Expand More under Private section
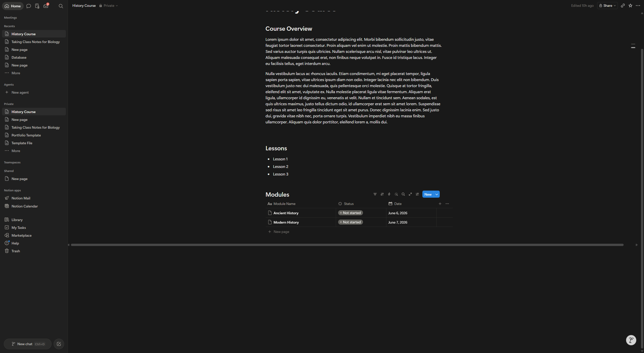The image size is (644, 353). [x=34, y=151]
